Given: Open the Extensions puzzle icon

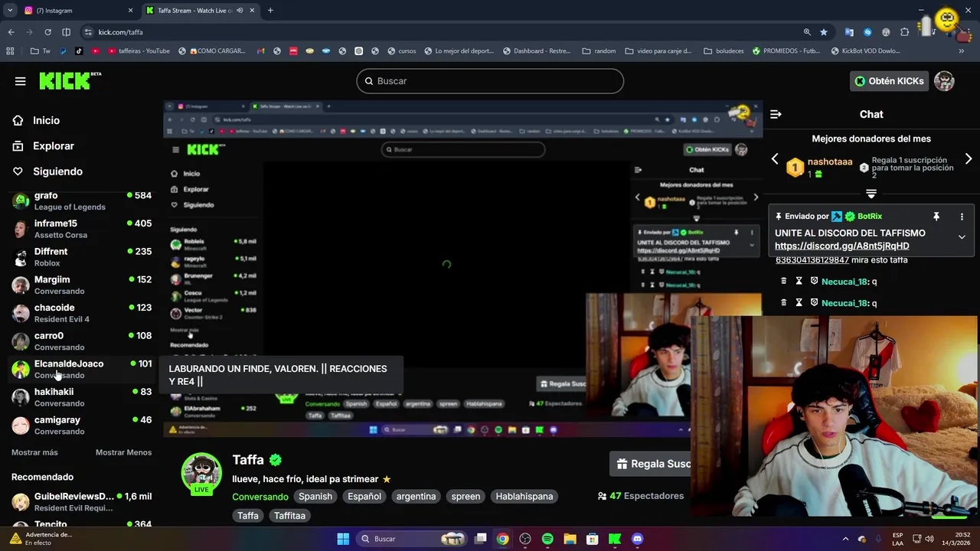Looking at the screenshot, I should pos(905,32).
